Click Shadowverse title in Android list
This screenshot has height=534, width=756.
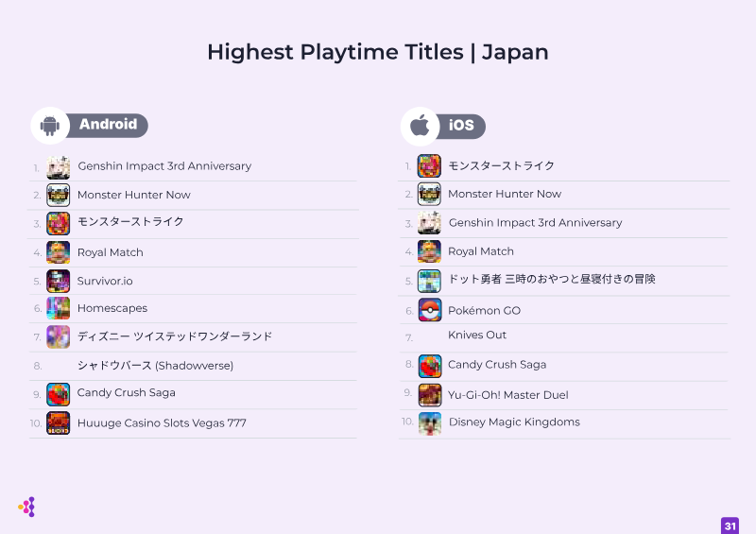pos(155,365)
